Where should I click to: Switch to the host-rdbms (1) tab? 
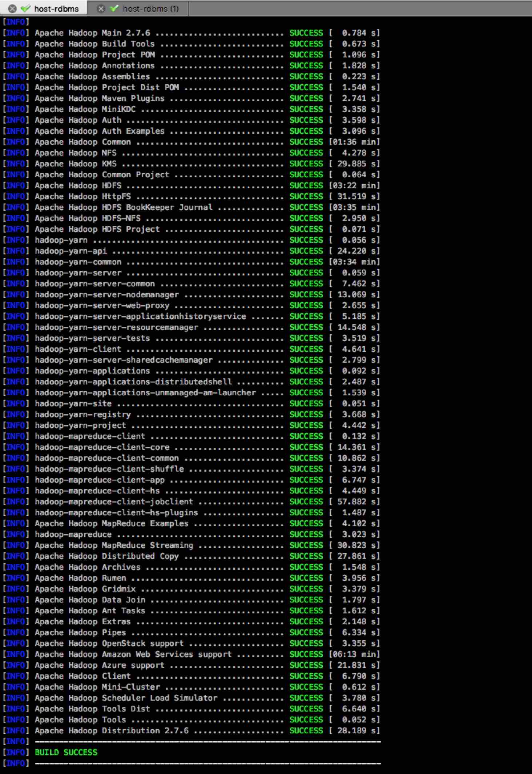click(x=150, y=8)
